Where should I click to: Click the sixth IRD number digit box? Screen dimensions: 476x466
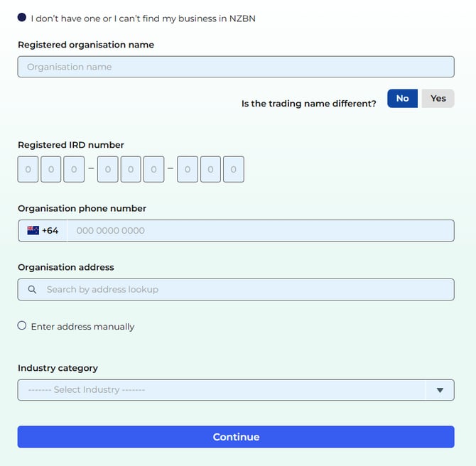tap(153, 170)
